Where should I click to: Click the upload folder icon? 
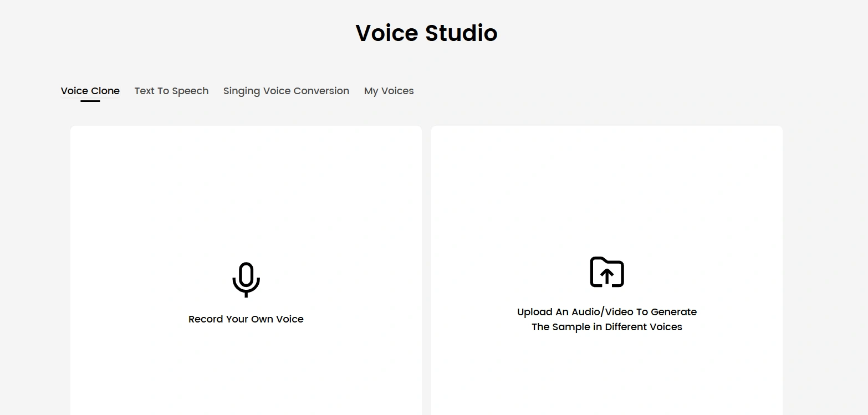(x=607, y=271)
